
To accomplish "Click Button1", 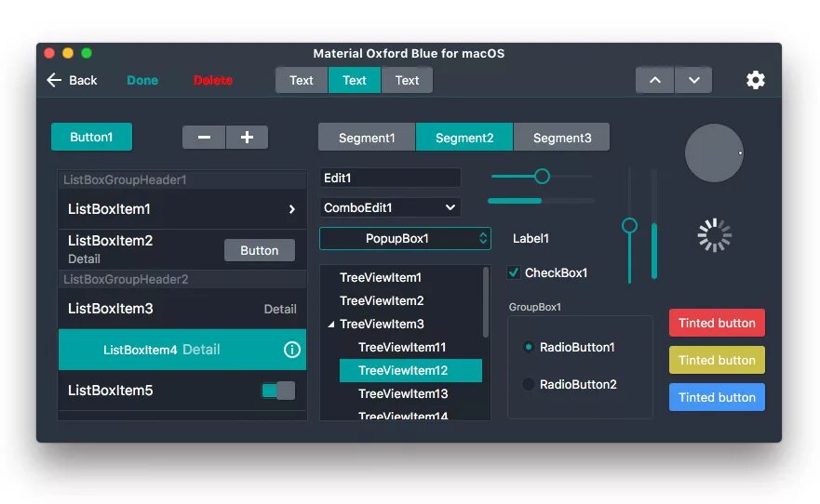I will pyautogui.click(x=91, y=137).
